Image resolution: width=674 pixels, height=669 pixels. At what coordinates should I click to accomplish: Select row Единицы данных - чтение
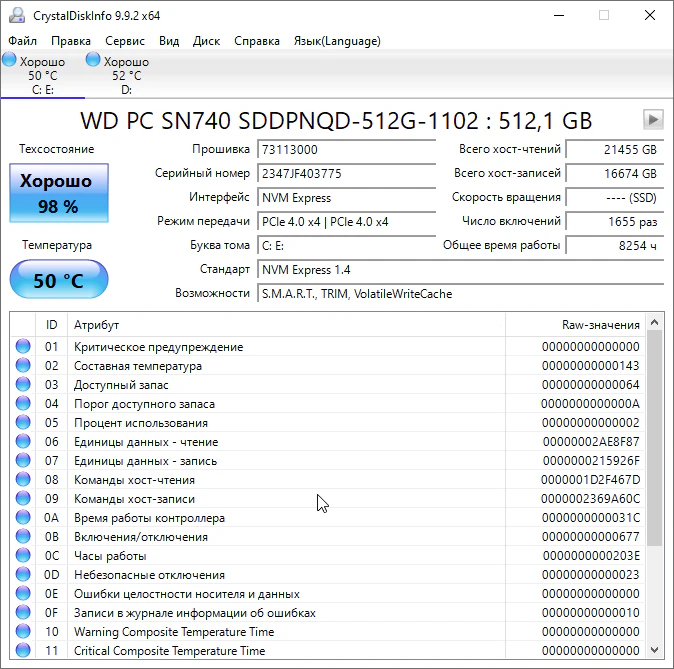click(328, 442)
